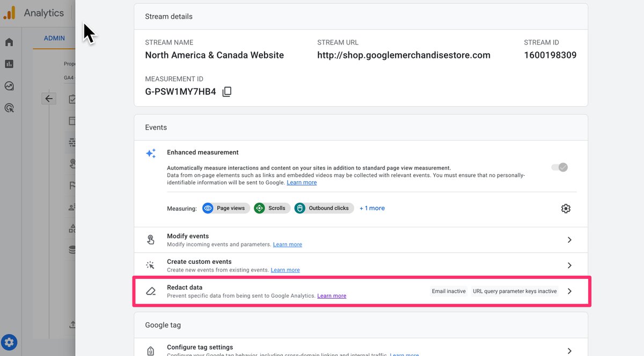Image resolution: width=644 pixels, height=356 pixels.
Task: Switch to the ADMIN tab
Action: point(54,38)
